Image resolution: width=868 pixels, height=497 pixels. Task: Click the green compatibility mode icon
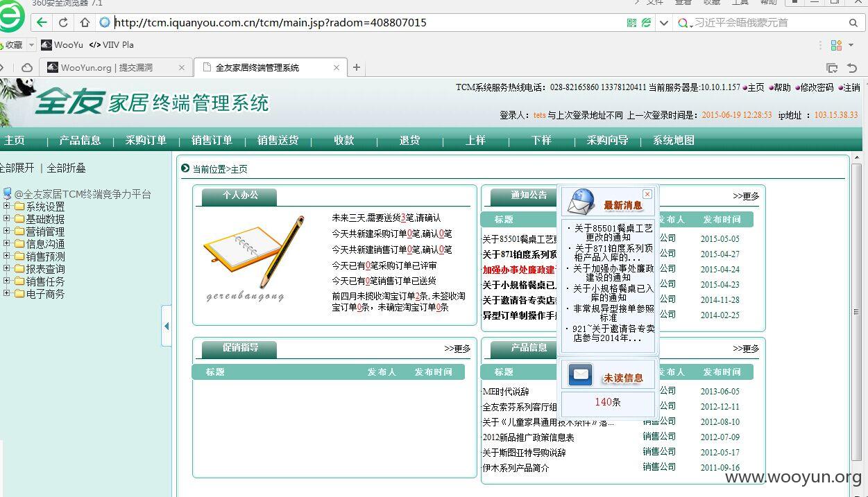pyautogui.click(x=647, y=23)
